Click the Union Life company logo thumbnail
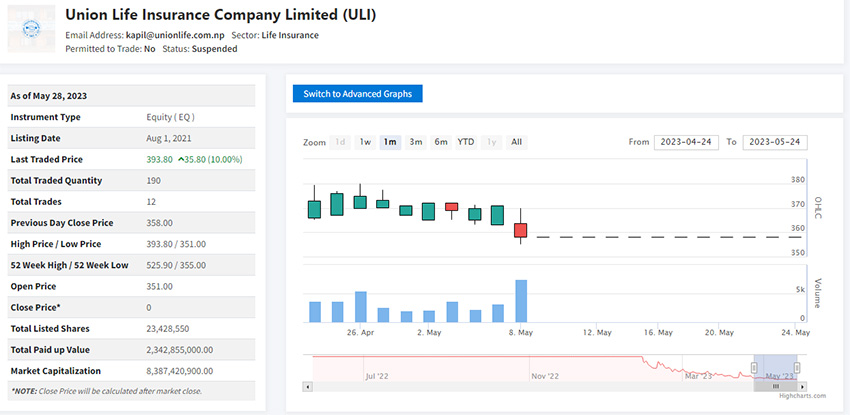 (31, 29)
